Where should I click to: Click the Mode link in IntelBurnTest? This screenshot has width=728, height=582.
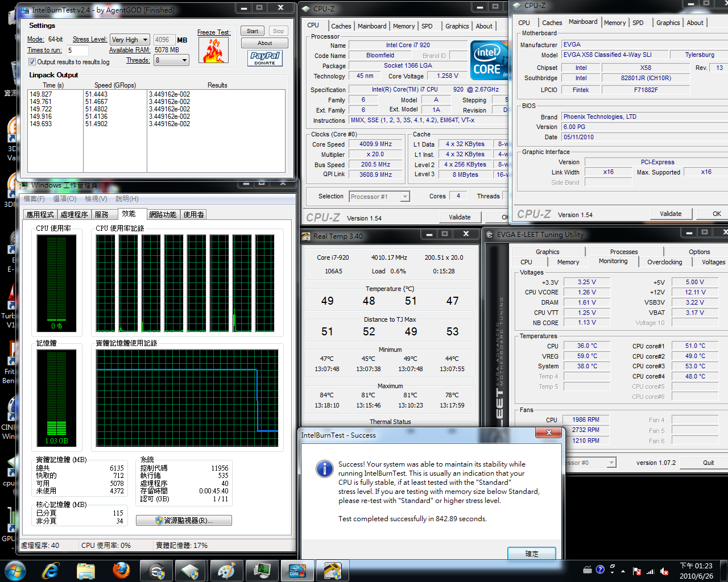(35, 39)
